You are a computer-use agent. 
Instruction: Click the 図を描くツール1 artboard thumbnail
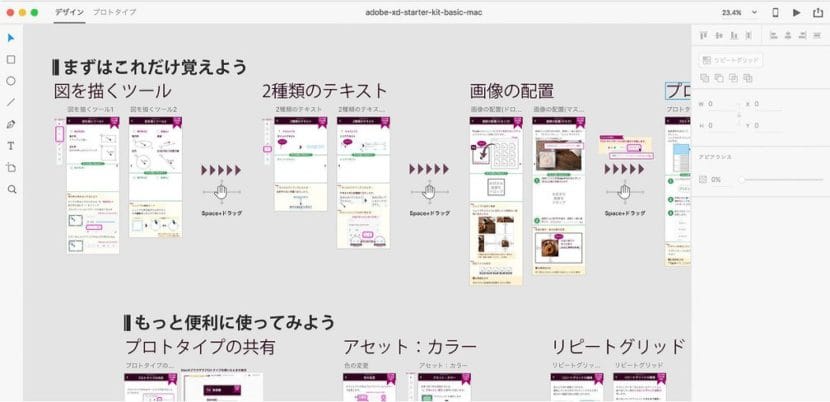click(x=93, y=185)
